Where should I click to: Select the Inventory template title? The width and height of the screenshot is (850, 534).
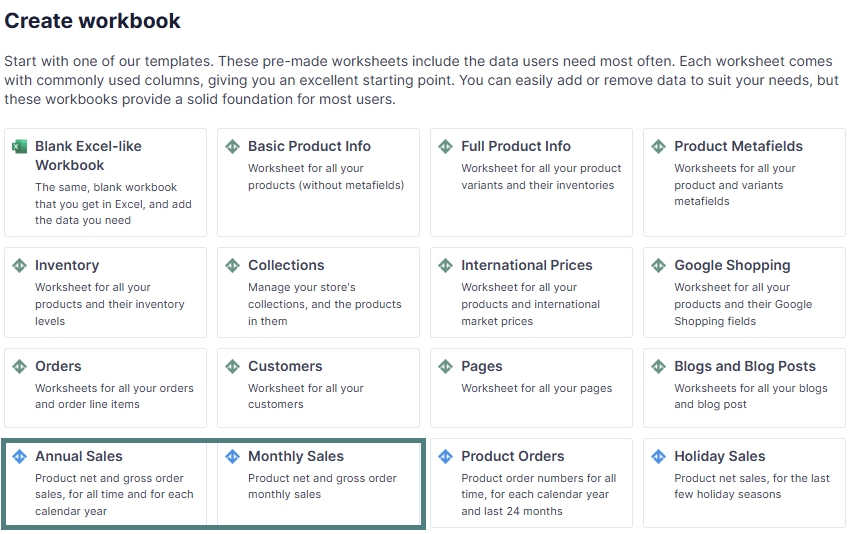pyautogui.click(x=67, y=266)
